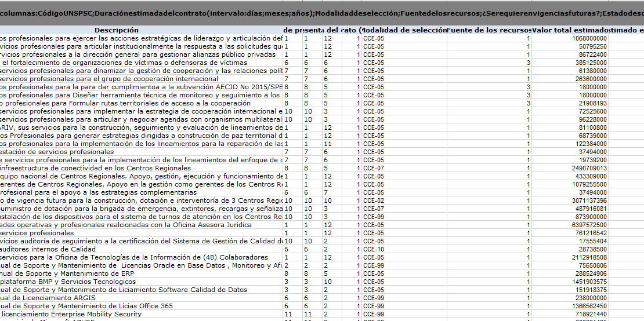Select the CCE-02 modality cell
The width and height of the screenshot is (644, 321).
(404, 200)
